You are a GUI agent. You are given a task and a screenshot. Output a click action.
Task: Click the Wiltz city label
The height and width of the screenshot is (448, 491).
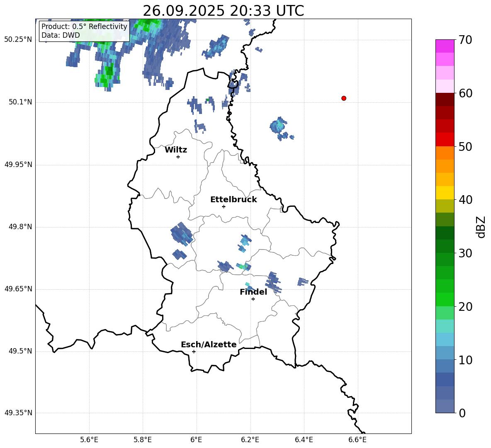pyautogui.click(x=176, y=150)
